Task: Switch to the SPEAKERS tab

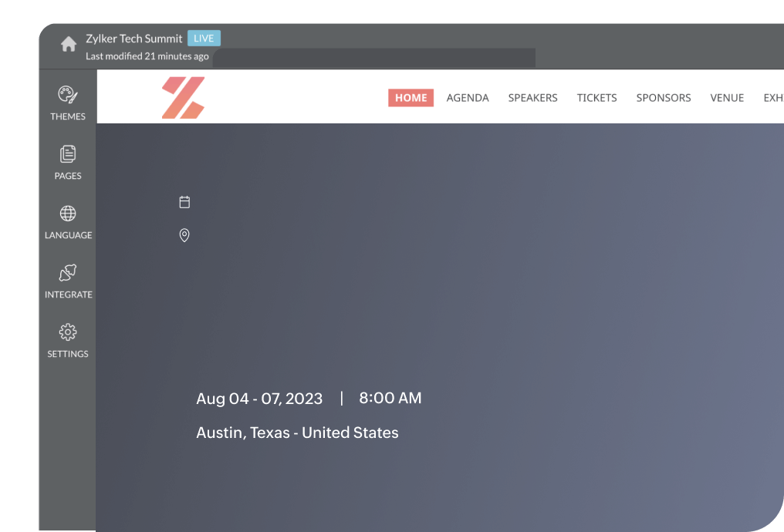Action: [532, 98]
